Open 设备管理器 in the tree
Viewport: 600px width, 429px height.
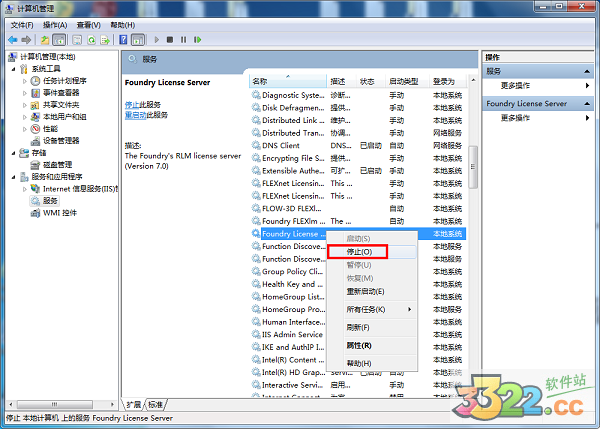(x=61, y=140)
